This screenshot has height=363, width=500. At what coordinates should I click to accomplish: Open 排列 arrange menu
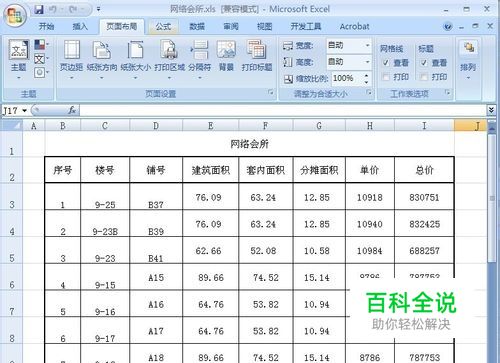click(468, 60)
